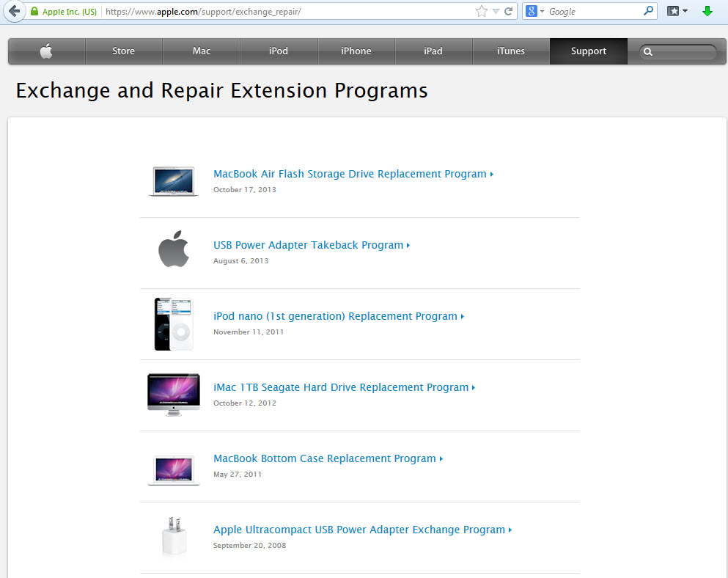Focus the browser address bar URL
This screenshot has height=578, width=728.
pos(203,12)
